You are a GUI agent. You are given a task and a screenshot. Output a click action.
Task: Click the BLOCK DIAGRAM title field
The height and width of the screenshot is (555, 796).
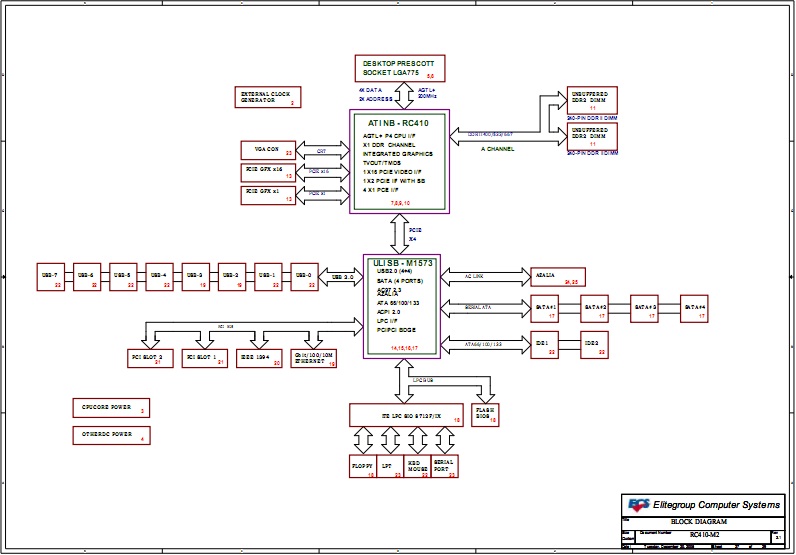tap(699, 521)
